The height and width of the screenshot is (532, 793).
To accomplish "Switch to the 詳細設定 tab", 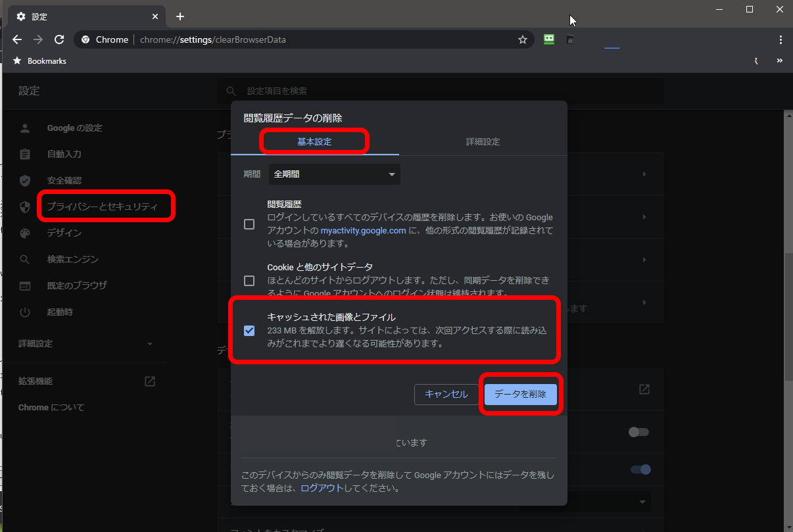I will [483, 142].
